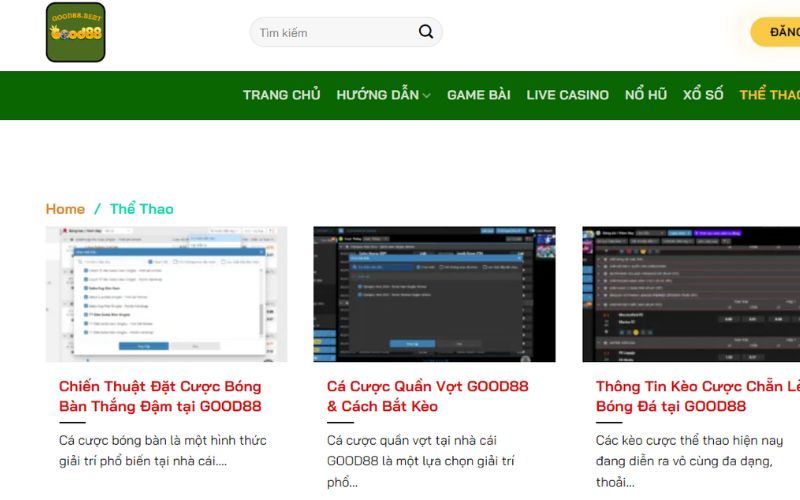
Task: Open the tennis betting article thumbnail
Action: click(434, 294)
